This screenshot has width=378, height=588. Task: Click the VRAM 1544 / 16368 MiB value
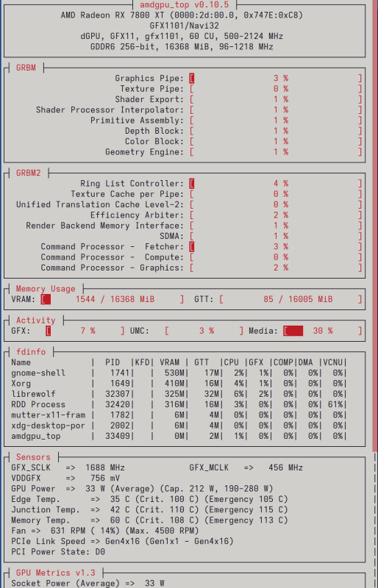point(115,299)
